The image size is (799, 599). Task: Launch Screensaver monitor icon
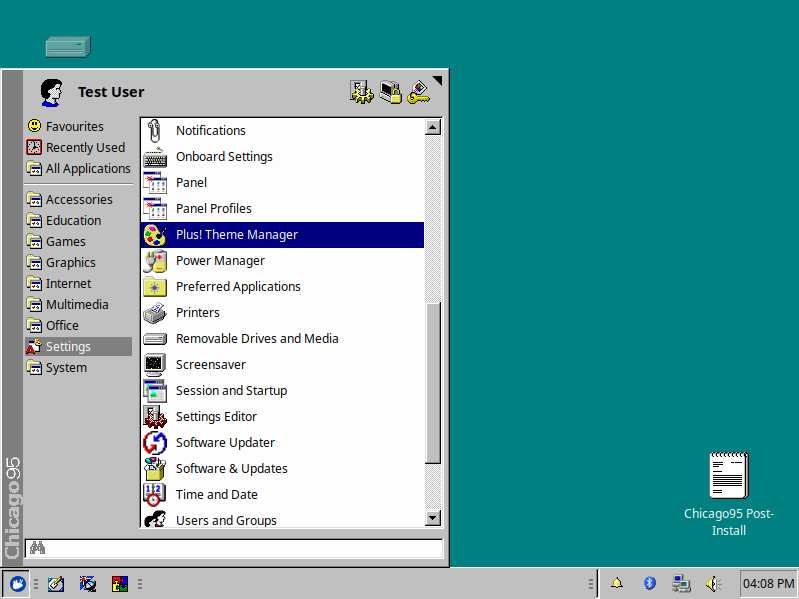pyautogui.click(x=154, y=365)
